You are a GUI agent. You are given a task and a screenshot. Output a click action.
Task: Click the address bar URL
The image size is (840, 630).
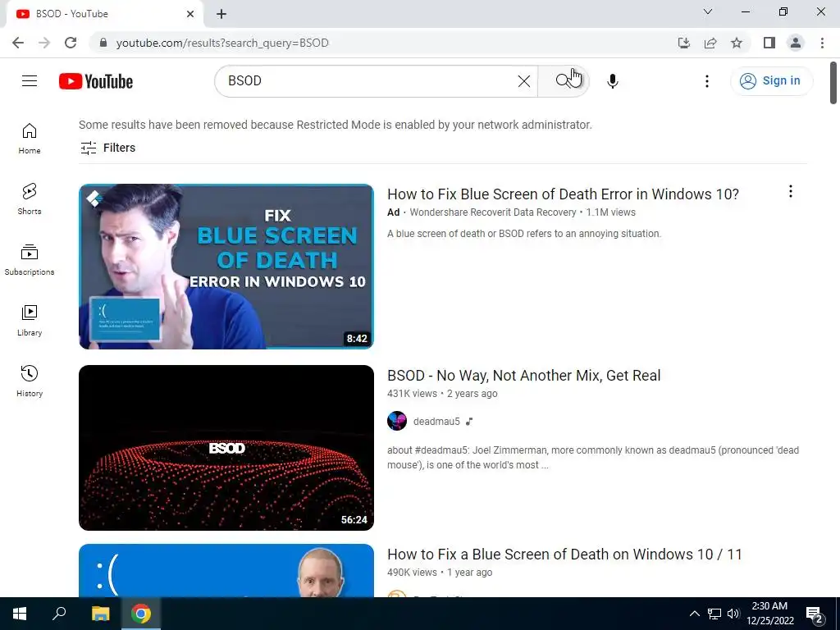222,43
